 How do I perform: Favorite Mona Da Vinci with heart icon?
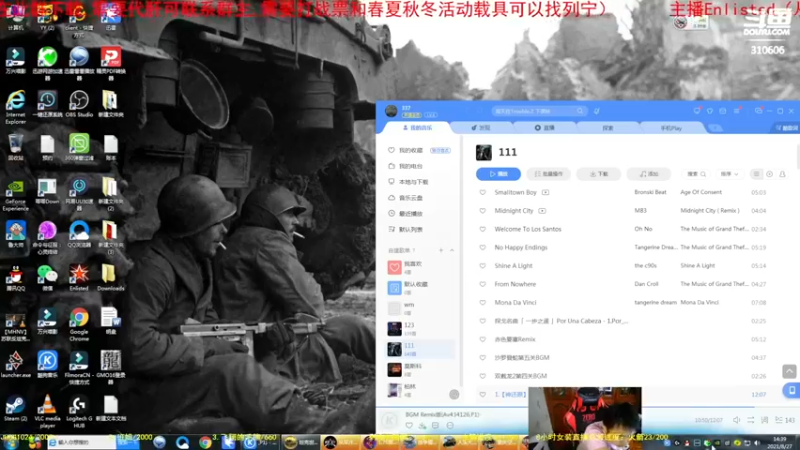pyautogui.click(x=482, y=303)
